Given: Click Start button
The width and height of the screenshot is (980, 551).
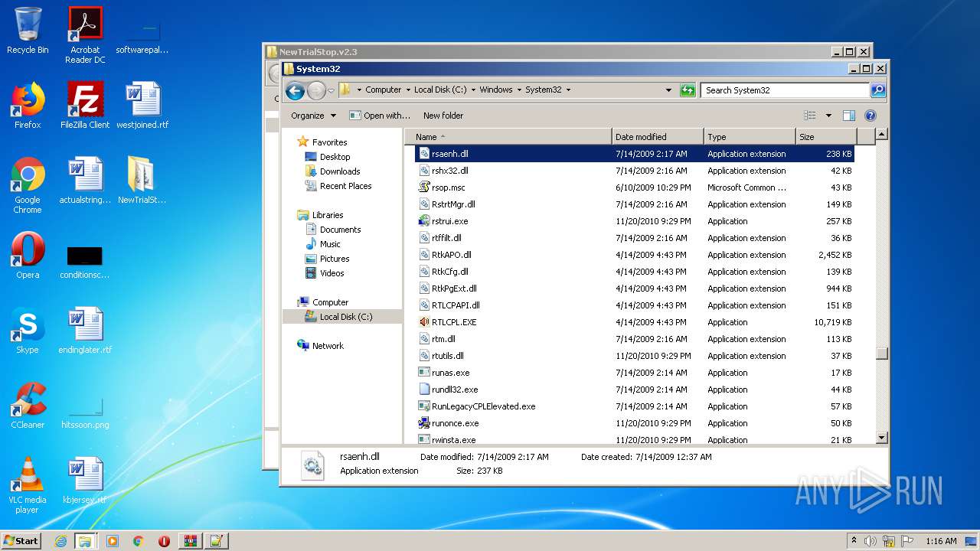Looking at the screenshot, I should pos(21,541).
